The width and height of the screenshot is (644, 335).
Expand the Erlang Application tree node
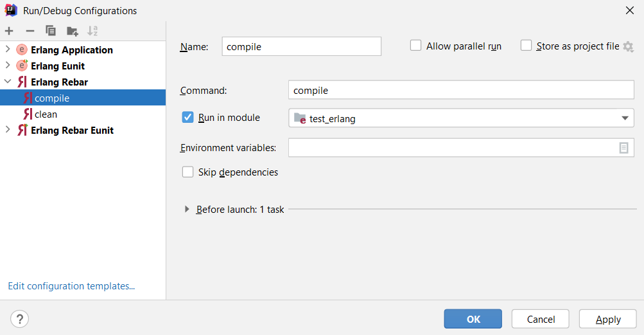tap(8, 50)
